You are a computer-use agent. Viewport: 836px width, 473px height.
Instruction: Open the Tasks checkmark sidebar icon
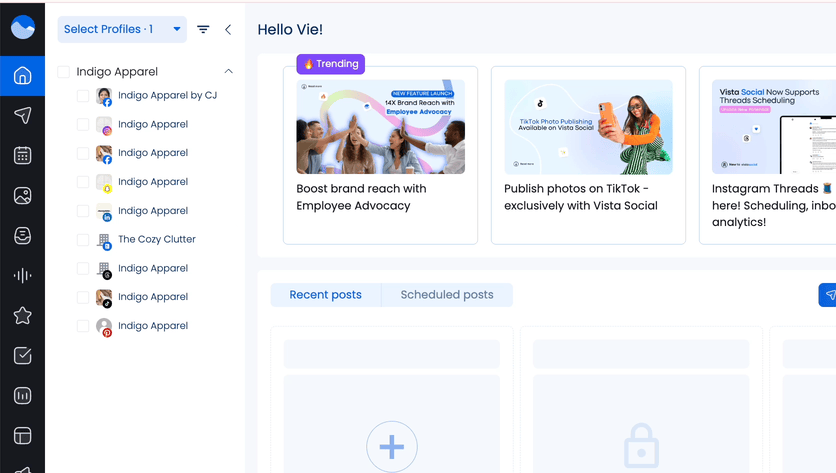22,356
